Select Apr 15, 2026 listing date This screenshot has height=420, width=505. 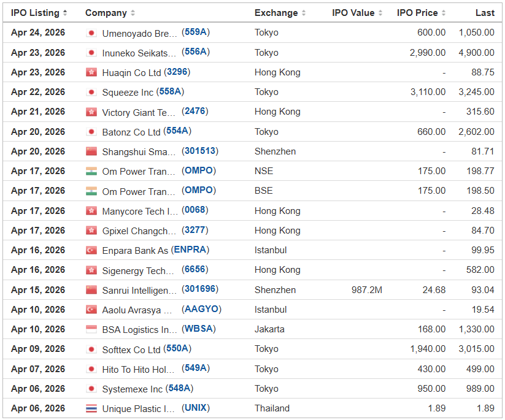(38, 290)
